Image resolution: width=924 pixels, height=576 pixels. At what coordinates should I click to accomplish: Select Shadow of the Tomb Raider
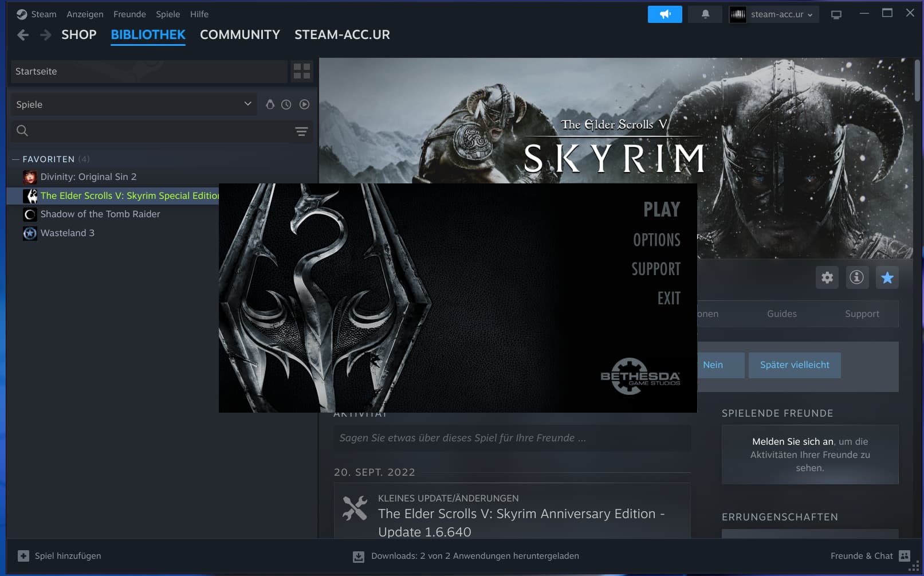tap(100, 214)
